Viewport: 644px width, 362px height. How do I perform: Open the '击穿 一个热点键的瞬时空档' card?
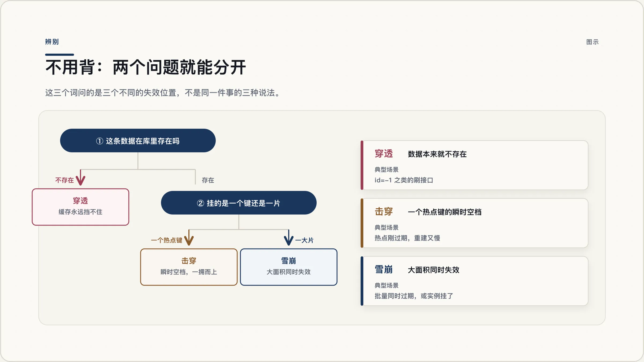pos(474,223)
